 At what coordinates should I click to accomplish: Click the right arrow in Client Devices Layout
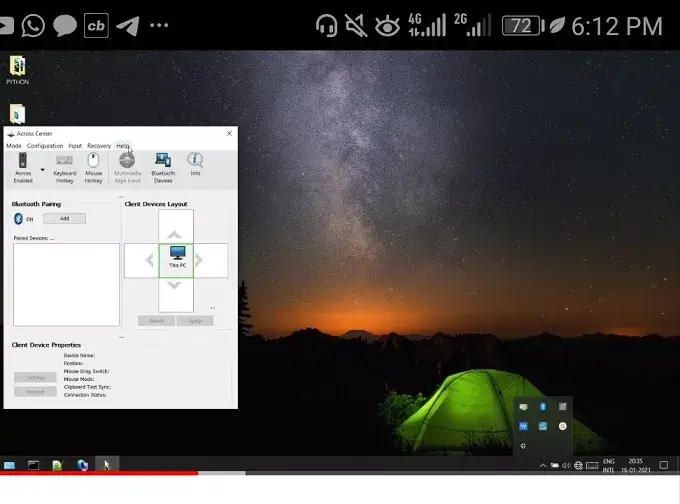pos(199,260)
